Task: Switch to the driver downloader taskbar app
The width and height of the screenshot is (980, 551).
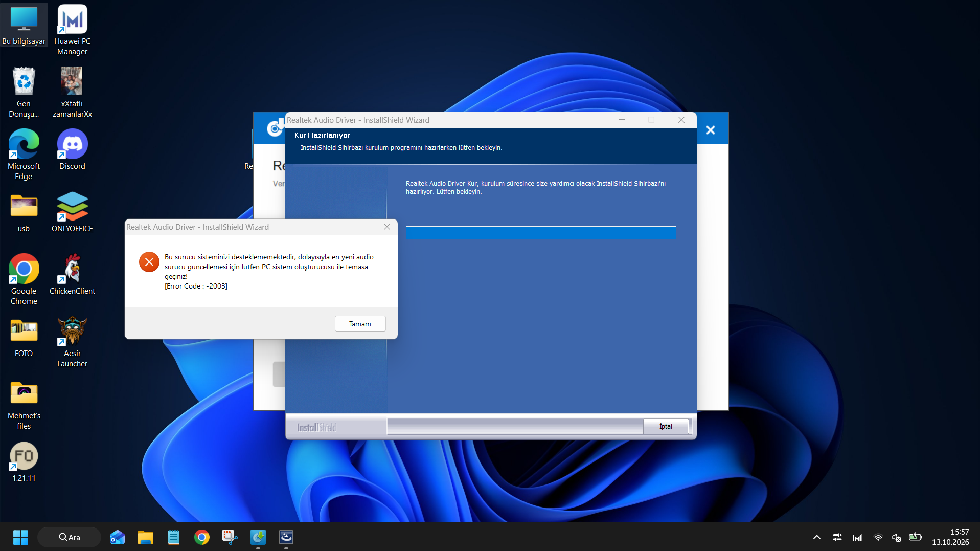Action: 258,537
